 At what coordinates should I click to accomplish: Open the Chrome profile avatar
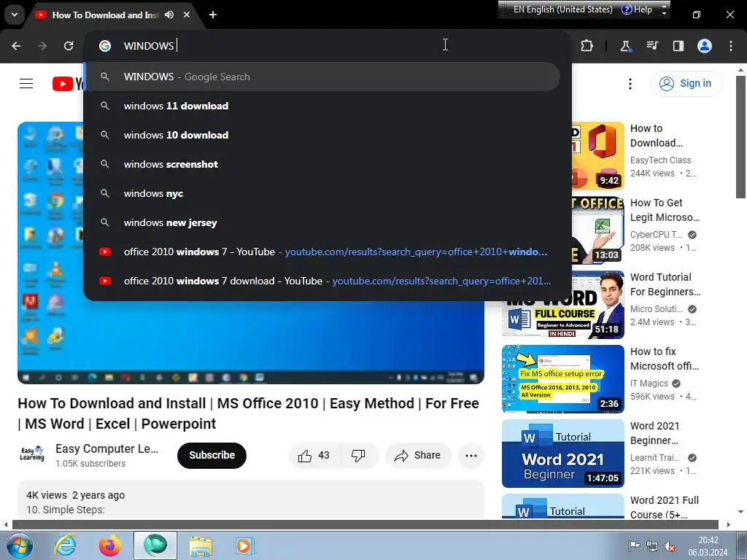[x=705, y=46]
